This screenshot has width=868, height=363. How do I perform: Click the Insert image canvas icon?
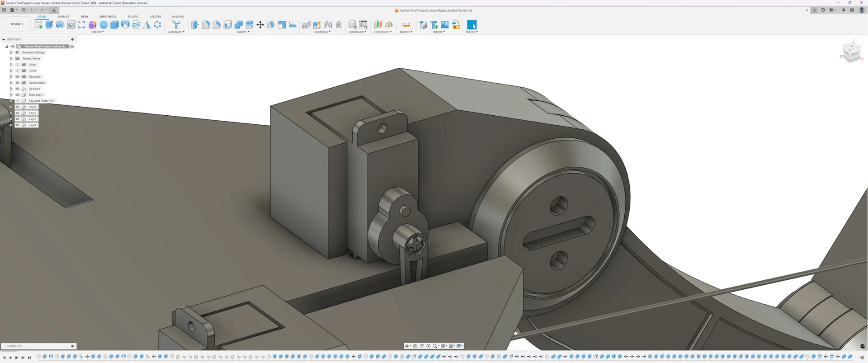(445, 25)
